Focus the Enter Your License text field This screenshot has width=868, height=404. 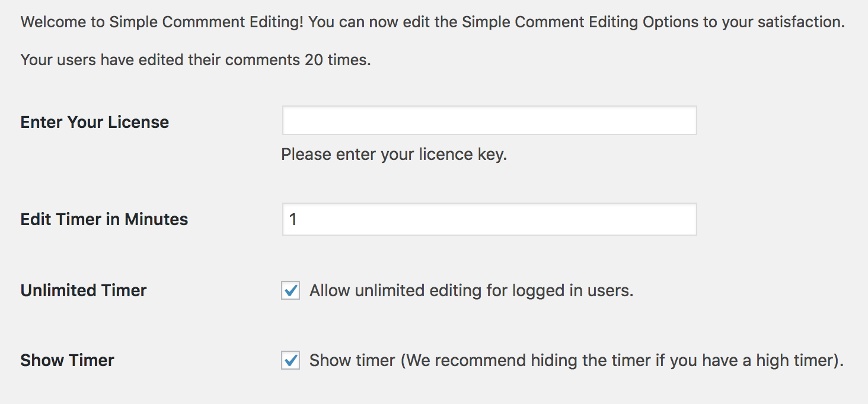pos(489,120)
